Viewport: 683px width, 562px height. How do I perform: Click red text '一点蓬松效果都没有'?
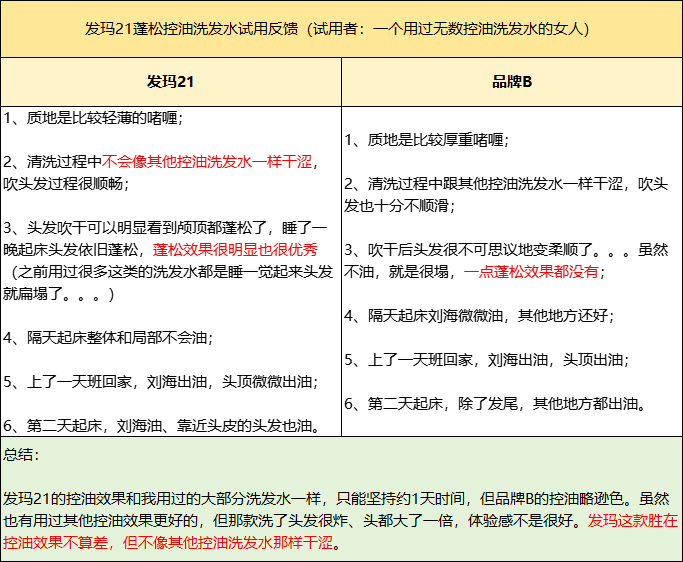(531, 272)
